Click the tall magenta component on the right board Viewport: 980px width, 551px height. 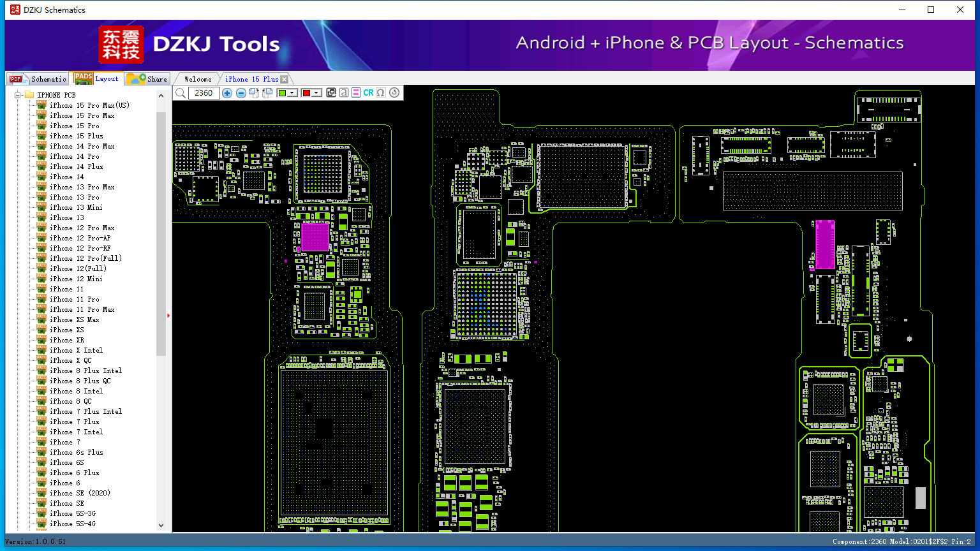825,244
